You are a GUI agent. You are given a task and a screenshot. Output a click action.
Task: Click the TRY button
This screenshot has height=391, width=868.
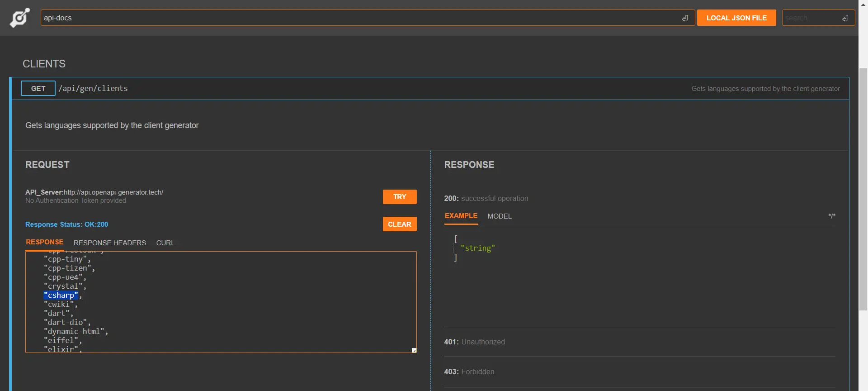click(x=400, y=197)
